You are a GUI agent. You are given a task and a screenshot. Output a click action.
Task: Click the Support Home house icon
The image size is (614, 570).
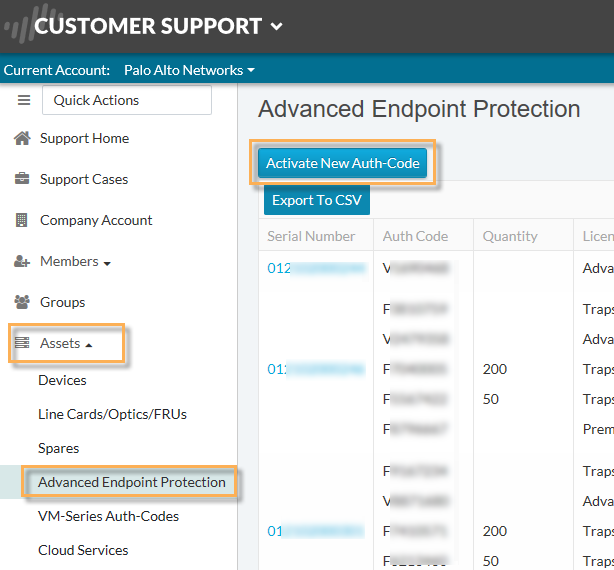pyautogui.click(x=22, y=139)
